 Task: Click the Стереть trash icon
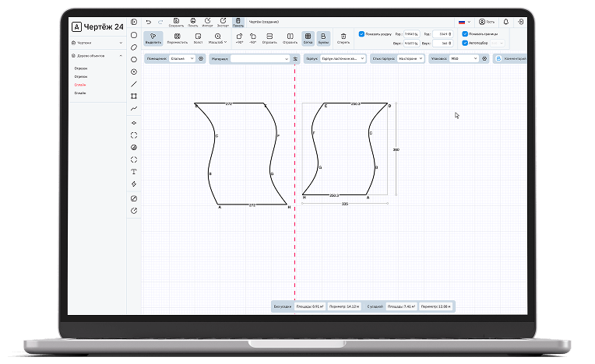click(343, 38)
